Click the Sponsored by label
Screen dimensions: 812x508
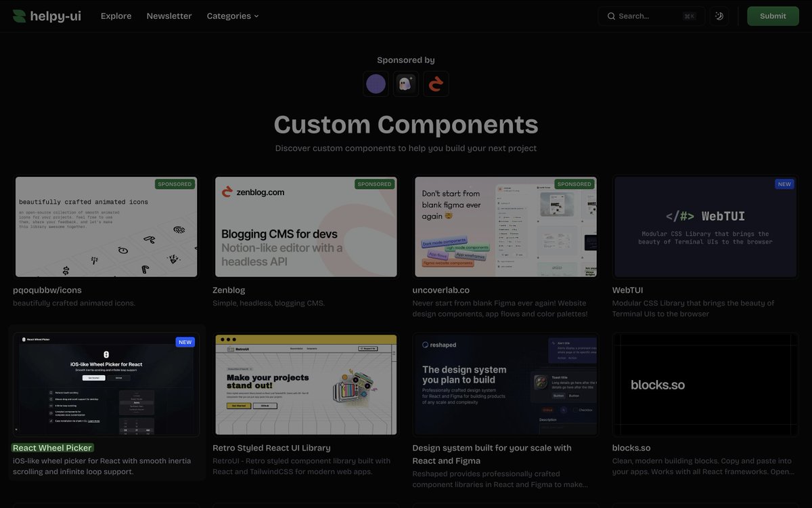pos(406,60)
